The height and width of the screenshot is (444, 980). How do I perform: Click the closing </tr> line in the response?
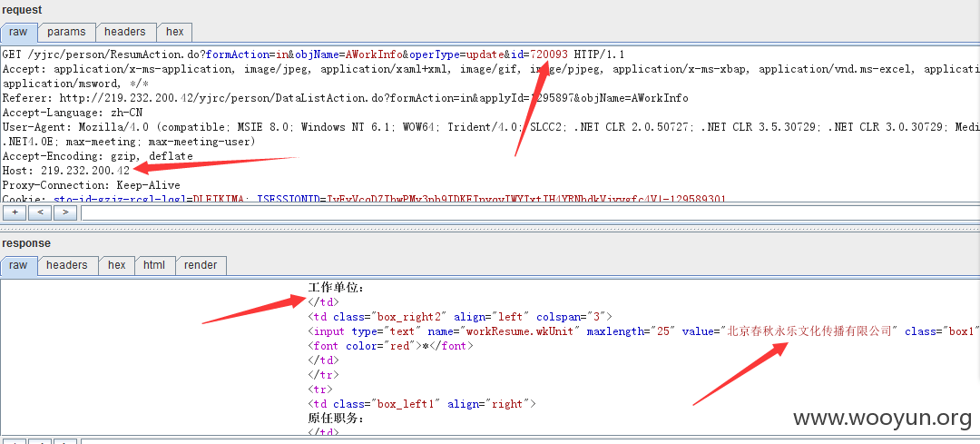click(322, 375)
